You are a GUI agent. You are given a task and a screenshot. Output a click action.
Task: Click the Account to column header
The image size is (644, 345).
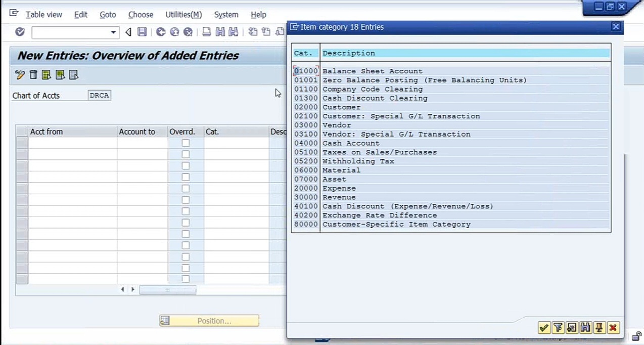coord(143,132)
